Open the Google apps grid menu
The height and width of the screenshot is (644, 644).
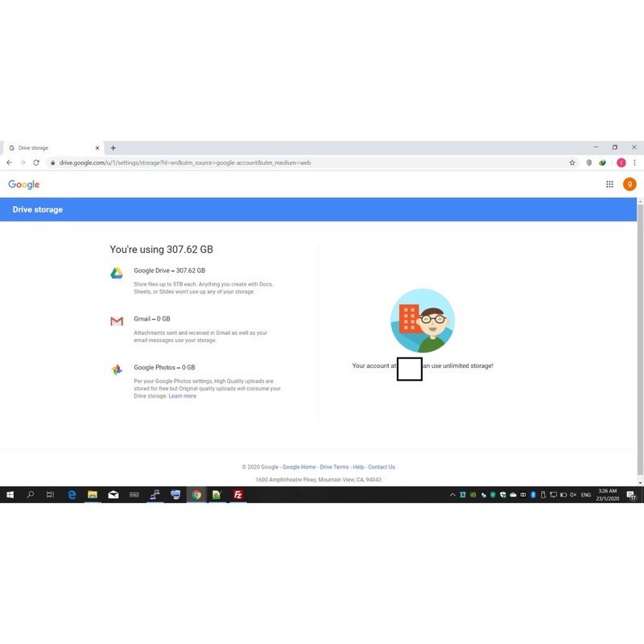pyautogui.click(x=609, y=184)
